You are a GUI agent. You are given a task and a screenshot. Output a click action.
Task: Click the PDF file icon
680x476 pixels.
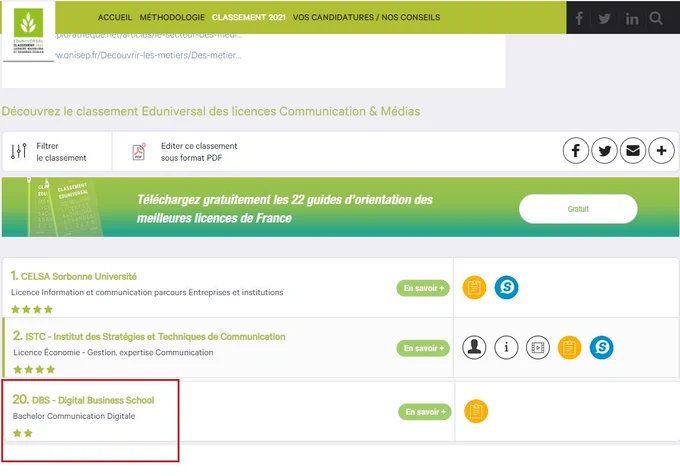[139, 152]
